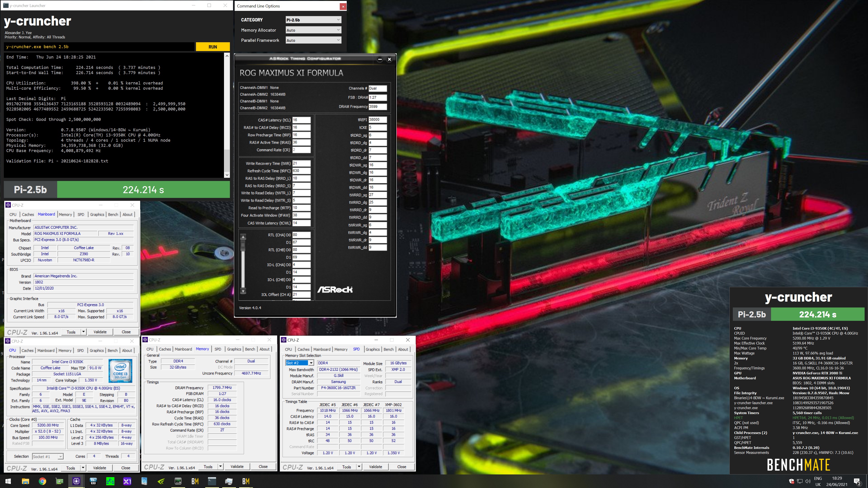Image resolution: width=868 pixels, height=488 pixels.
Task: Open the network tray icon
Action: point(800,481)
